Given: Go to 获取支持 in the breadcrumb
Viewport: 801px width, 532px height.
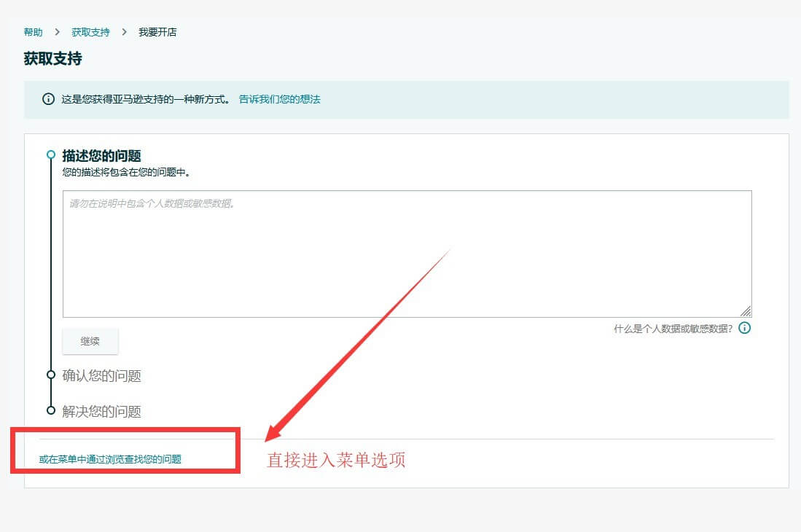Looking at the screenshot, I should click(x=90, y=32).
